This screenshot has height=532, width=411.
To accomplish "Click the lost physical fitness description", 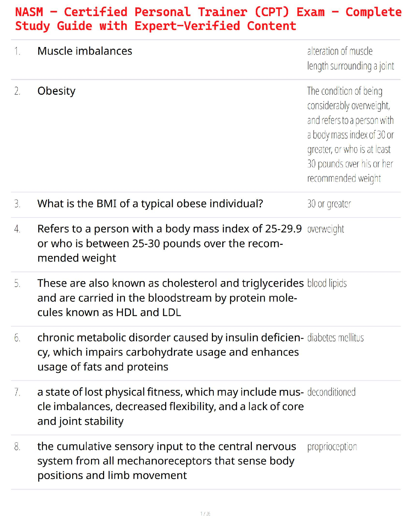I will tap(170, 406).
